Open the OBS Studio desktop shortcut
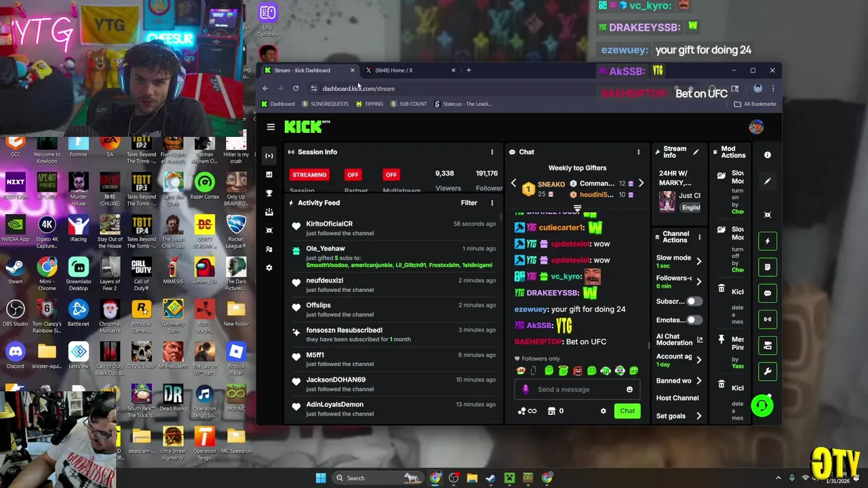The width and height of the screenshot is (868, 488). [x=15, y=314]
